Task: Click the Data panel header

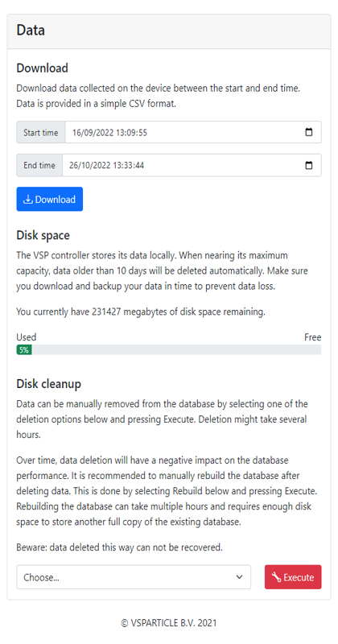Action: tap(169, 31)
